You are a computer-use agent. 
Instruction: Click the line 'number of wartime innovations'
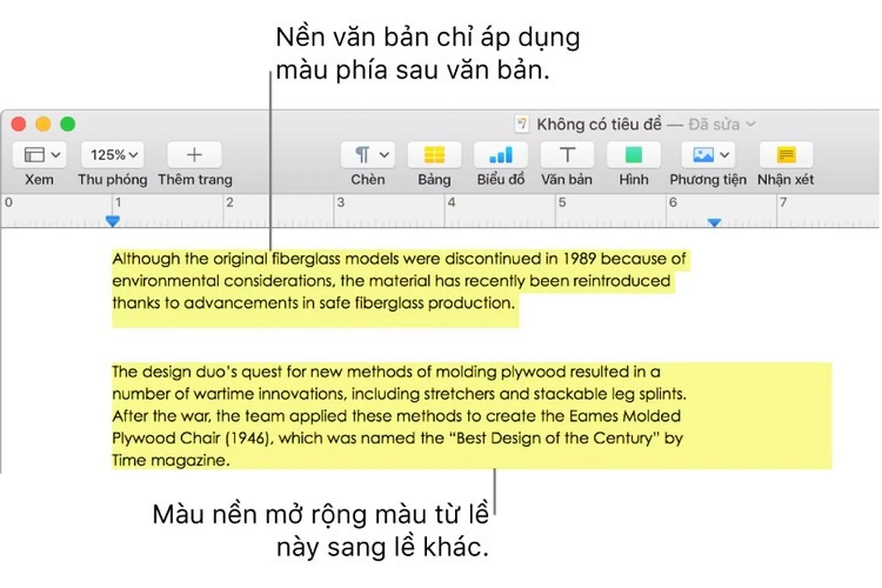click(399, 394)
